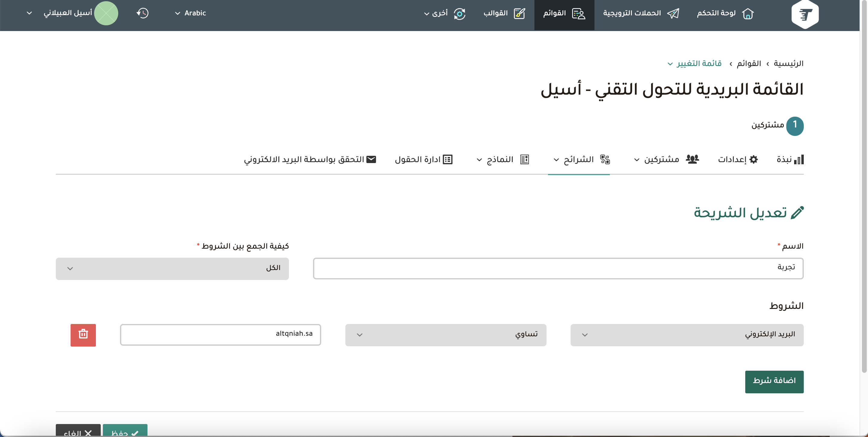Click the templates pencil icon

click(x=519, y=14)
